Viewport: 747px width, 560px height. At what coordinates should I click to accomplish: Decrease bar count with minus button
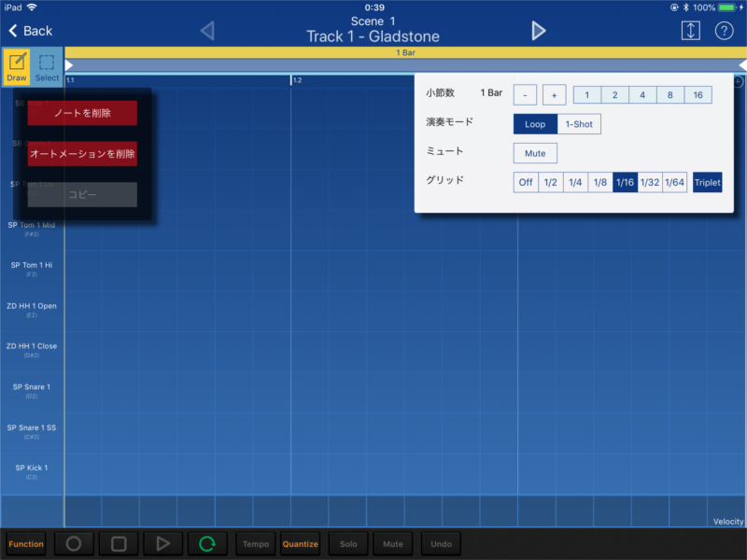(x=525, y=95)
